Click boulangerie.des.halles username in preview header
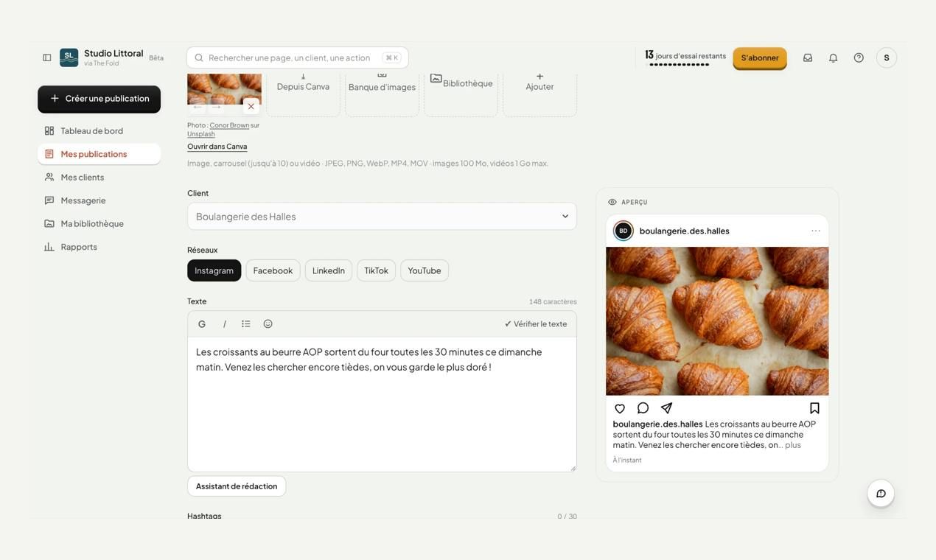 pos(685,231)
